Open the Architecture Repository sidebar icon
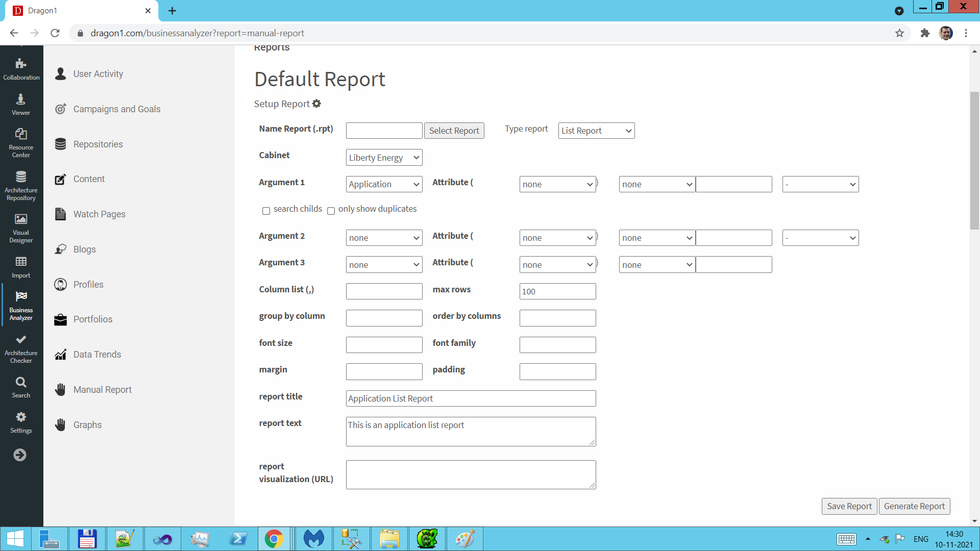This screenshot has width=980, height=551. (x=21, y=177)
